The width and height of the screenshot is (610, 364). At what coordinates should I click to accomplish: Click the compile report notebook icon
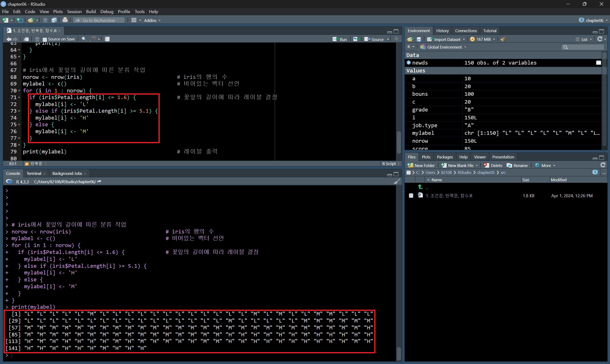(x=107, y=39)
